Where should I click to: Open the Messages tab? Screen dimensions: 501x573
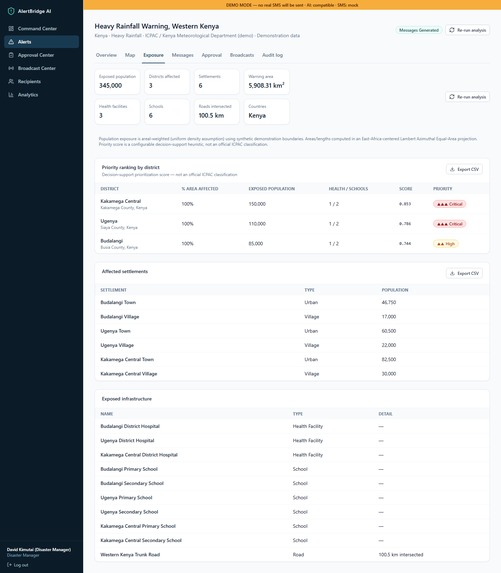pos(183,55)
